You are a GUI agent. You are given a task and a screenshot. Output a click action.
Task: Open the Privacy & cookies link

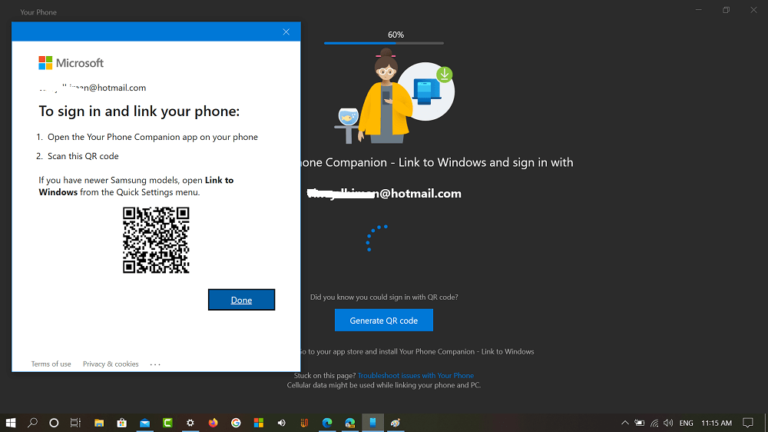[x=111, y=364]
